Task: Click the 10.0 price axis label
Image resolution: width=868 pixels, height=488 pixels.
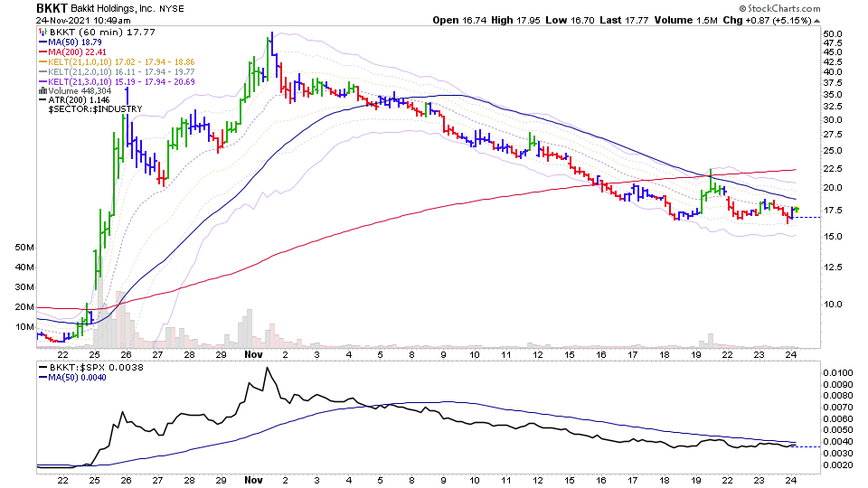Action: tap(833, 305)
